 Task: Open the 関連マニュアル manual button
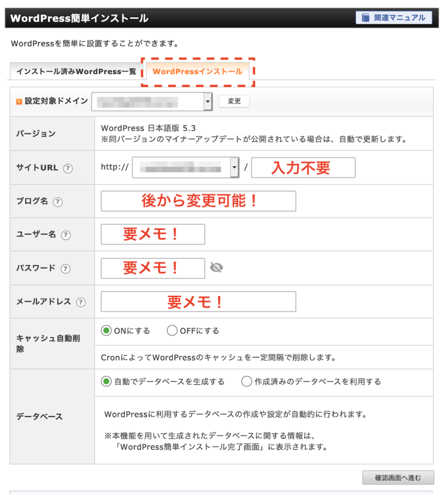393,18
